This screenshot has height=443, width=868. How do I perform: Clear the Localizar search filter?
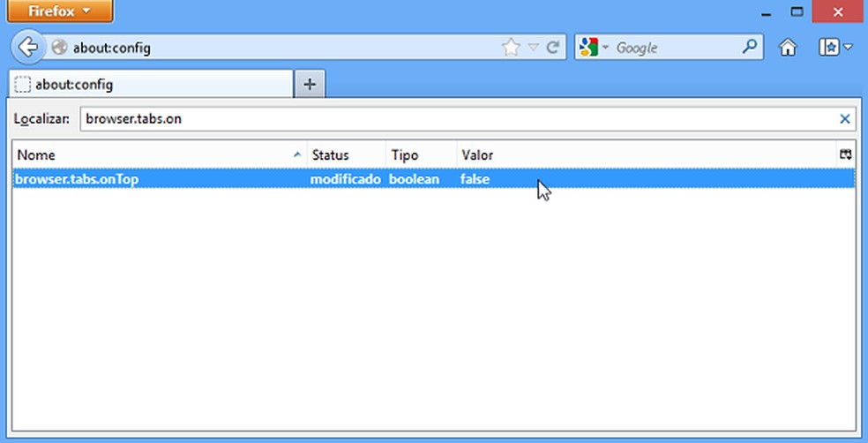coord(845,118)
